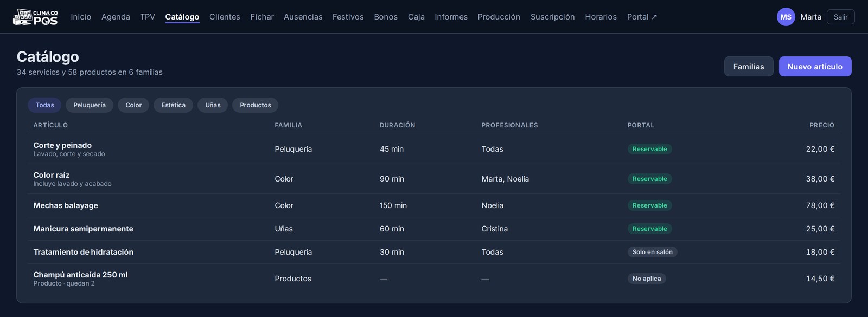This screenshot has width=868, height=317.
Task: Click the Solo en salón badge
Action: point(652,252)
